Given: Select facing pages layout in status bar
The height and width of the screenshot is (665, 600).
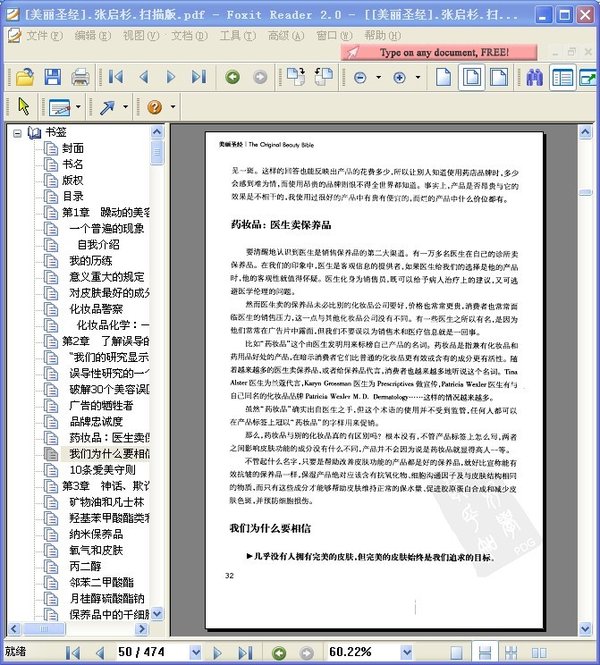Looking at the screenshot, I should pyautogui.click(x=539, y=653).
